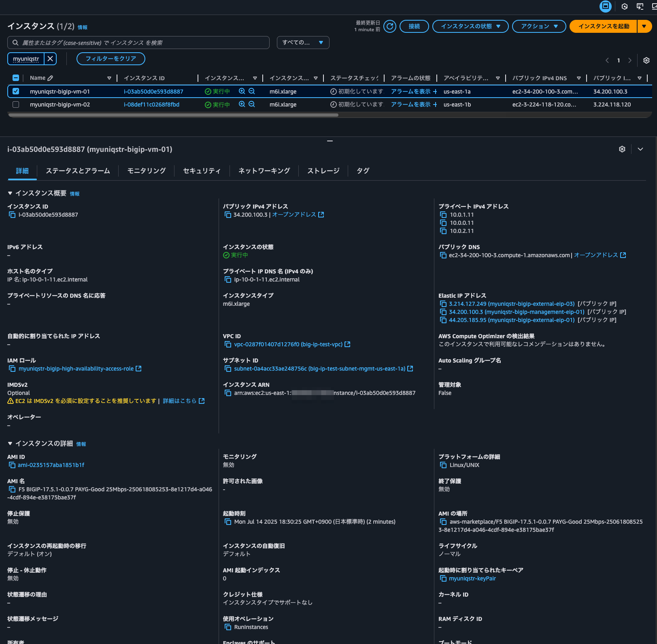Collapse detail panel chevron
Image resolution: width=657 pixels, height=644 pixels.
(x=640, y=149)
